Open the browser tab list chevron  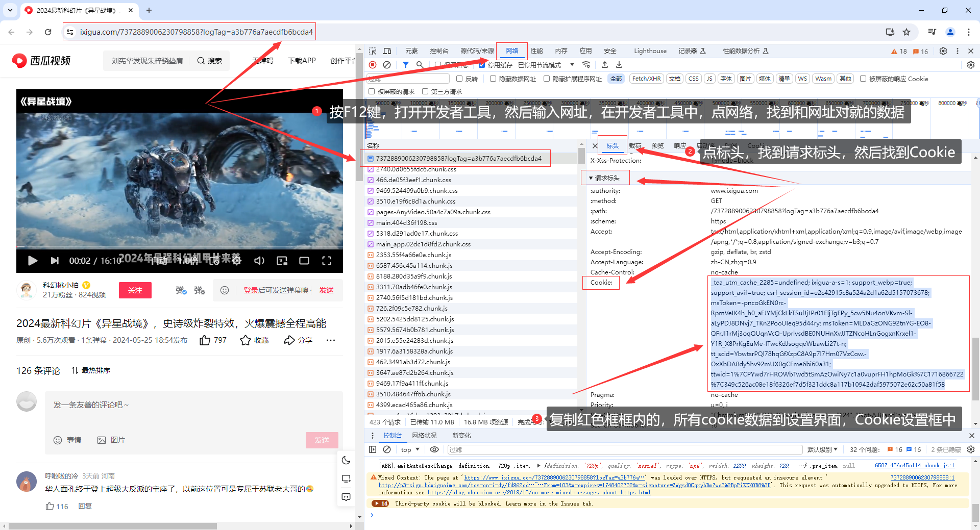(x=10, y=10)
